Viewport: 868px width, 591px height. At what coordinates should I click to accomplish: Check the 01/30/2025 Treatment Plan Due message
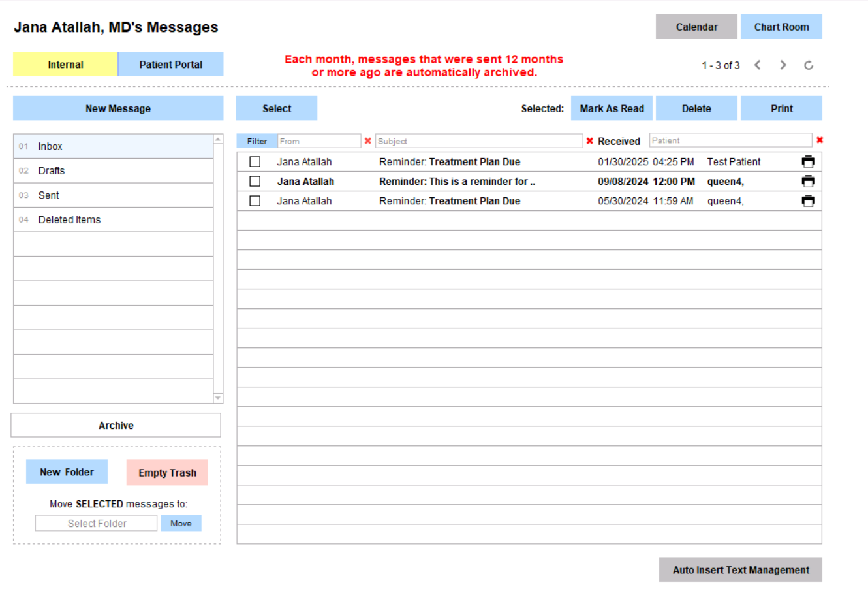click(x=255, y=162)
